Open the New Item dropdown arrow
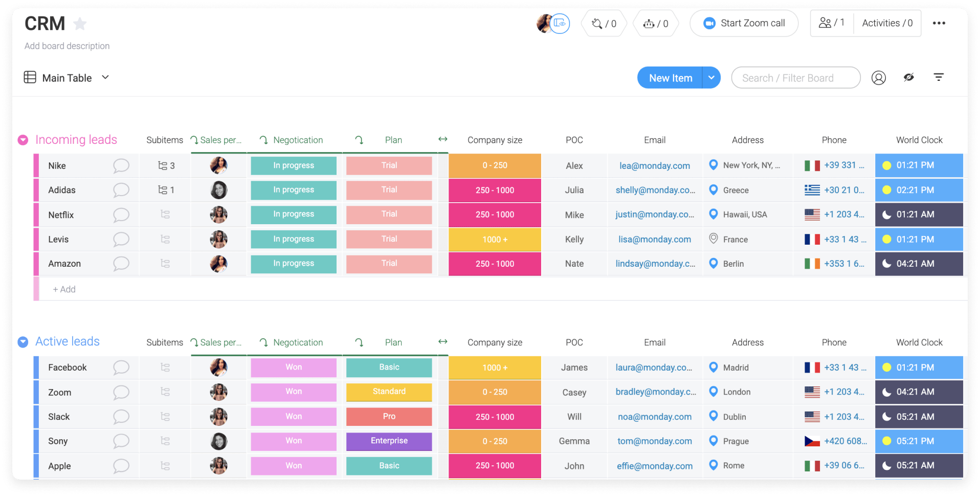 (x=711, y=77)
